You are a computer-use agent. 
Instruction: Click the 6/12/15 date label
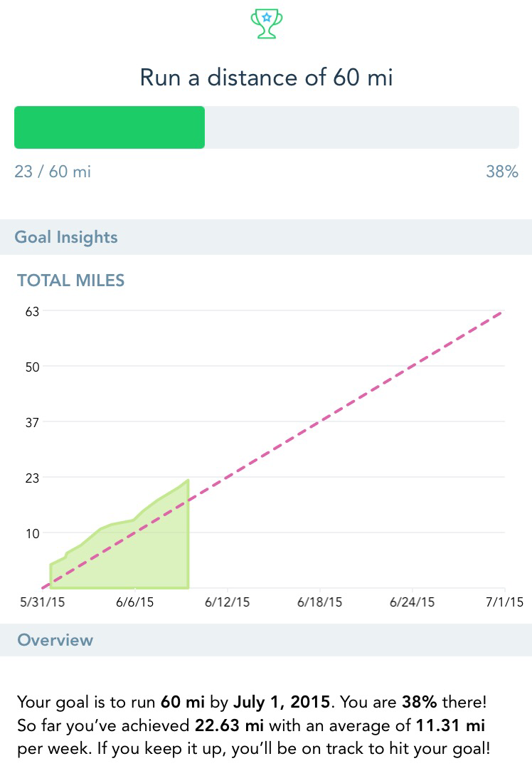tap(227, 602)
